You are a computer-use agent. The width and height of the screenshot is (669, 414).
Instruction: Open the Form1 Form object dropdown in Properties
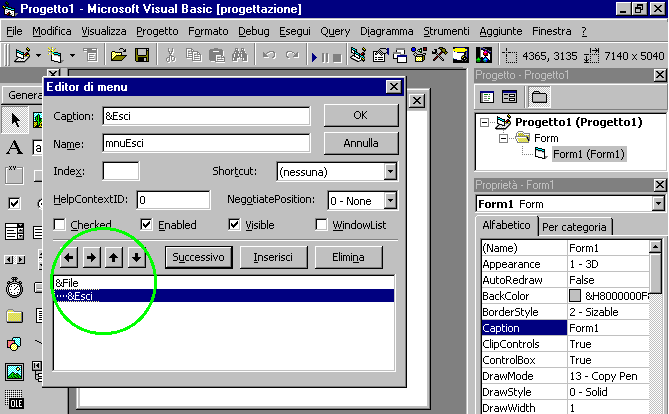(658, 204)
